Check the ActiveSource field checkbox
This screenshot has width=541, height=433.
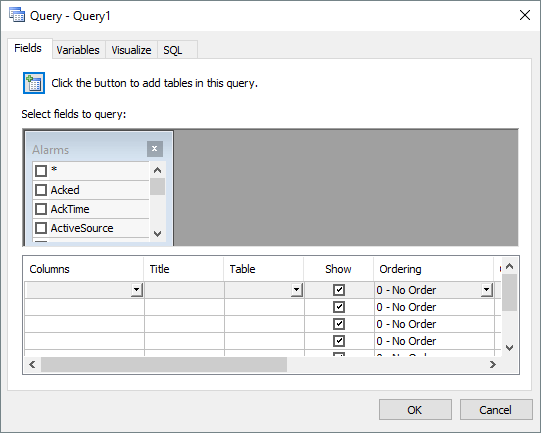[41, 228]
